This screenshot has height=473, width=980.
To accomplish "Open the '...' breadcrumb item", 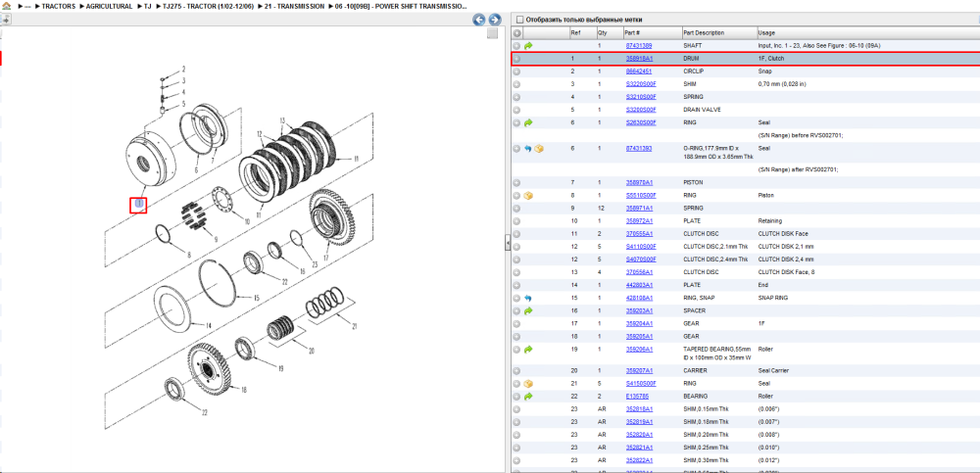I will pos(27,6).
